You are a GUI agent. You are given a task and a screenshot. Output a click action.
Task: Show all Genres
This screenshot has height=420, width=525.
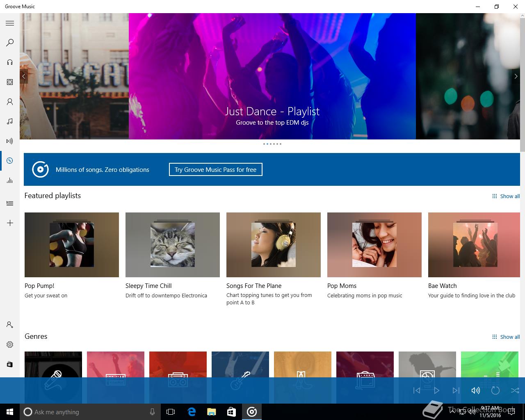pyautogui.click(x=506, y=337)
